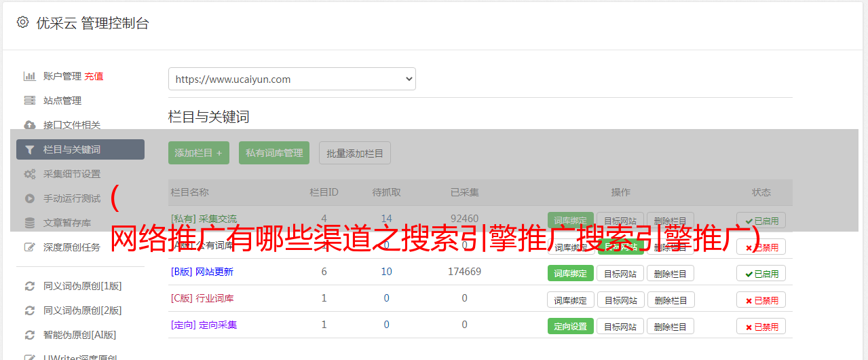Click 定向设置 for 定向采集 row
This screenshot has height=360, width=868.
(571, 326)
